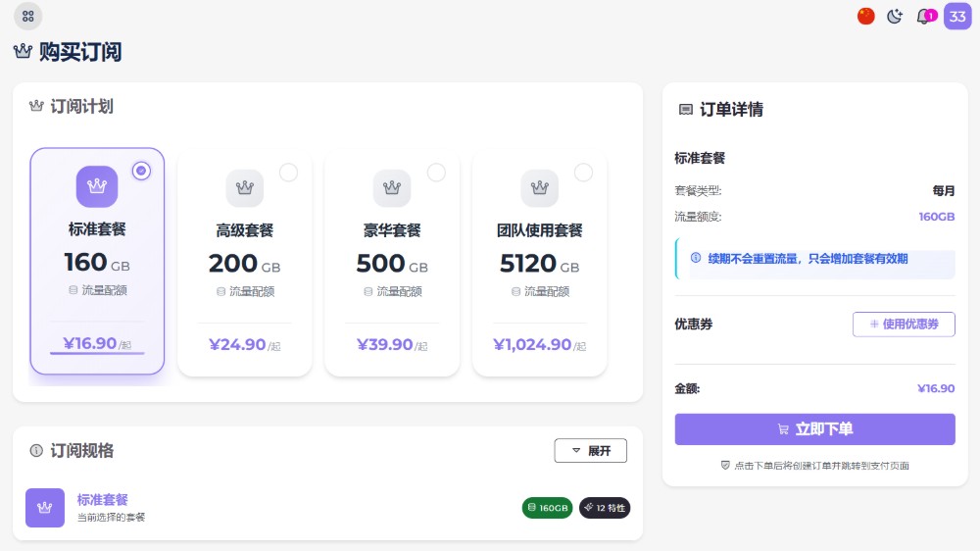Open the notifications bell icon
The image size is (980, 551).
[925, 17]
